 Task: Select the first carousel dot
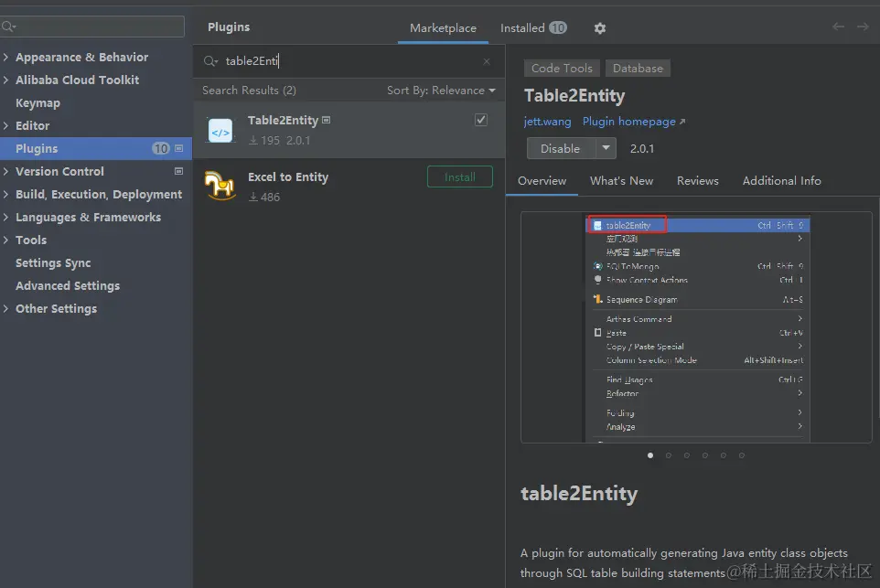click(x=649, y=455)
